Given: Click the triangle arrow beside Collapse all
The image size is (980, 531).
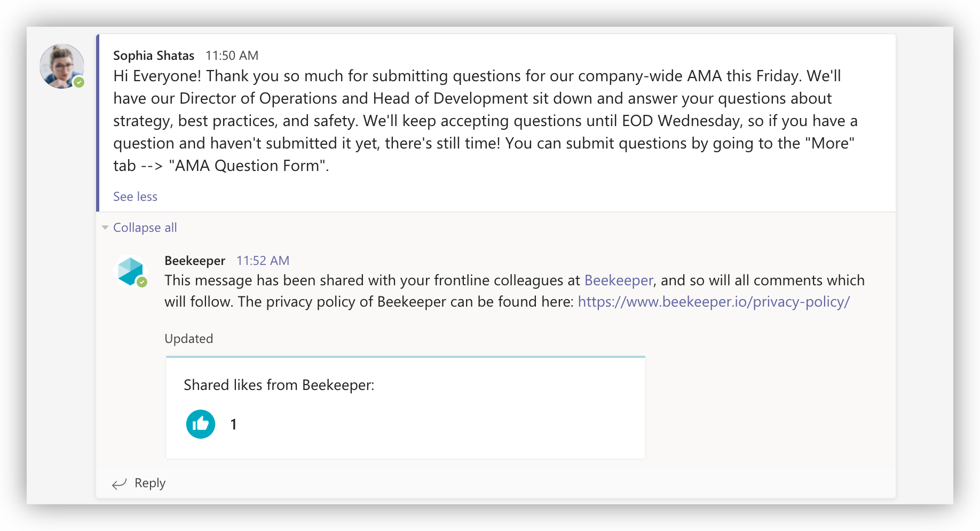Looking at the screenshot, I should [x=105, y=228].
